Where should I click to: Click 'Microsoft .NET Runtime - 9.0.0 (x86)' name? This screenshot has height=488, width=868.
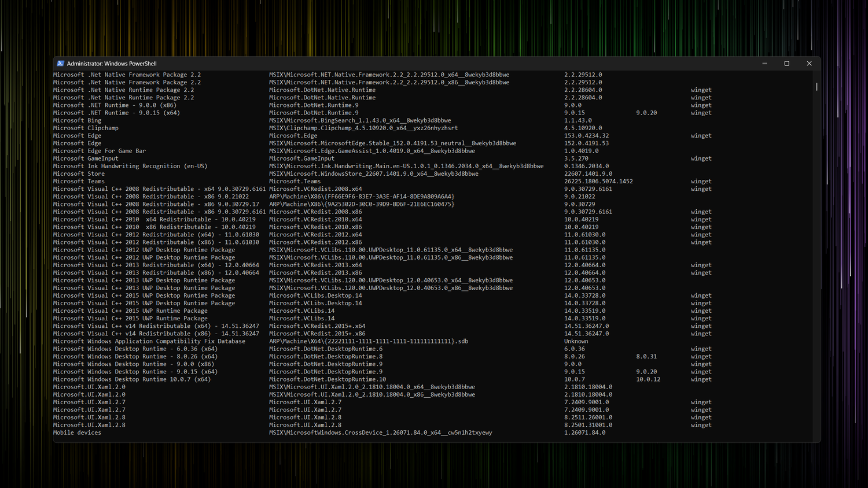pos(115,105)
